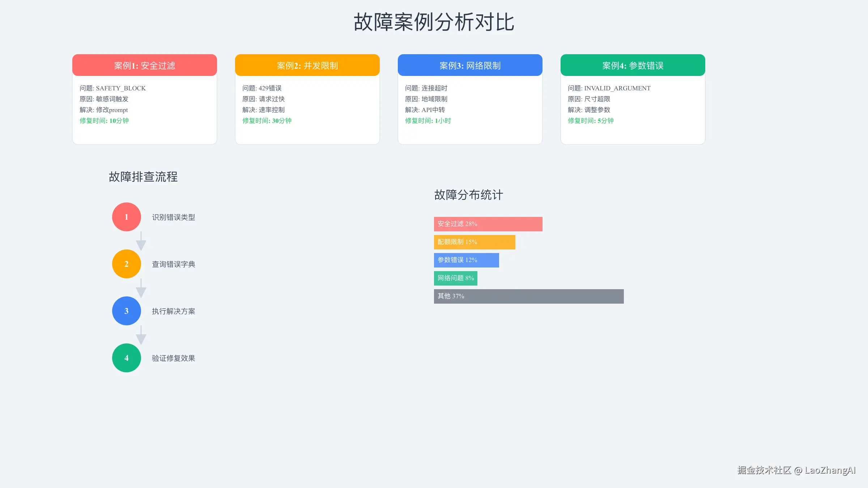Select the gray 其他 37% bar
This screenshot has width=868, height=488.
tap(529, 296)
